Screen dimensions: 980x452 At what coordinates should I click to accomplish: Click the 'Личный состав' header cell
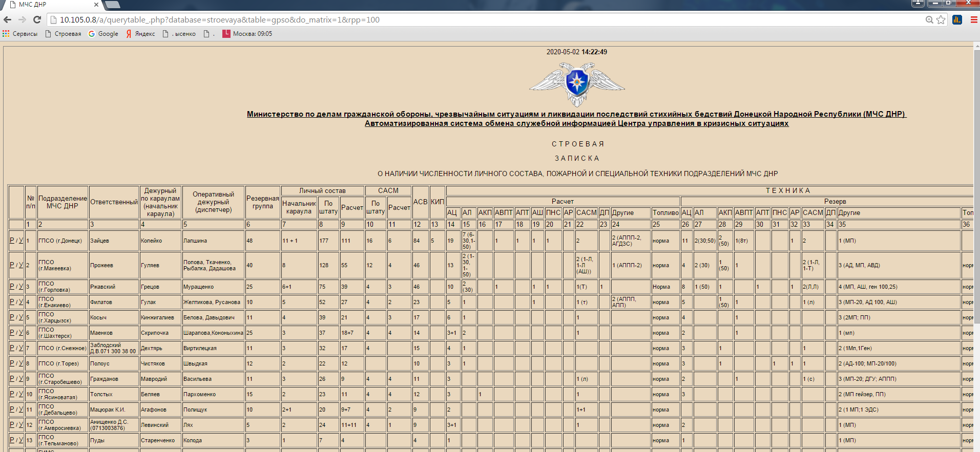tap(323, 191)
